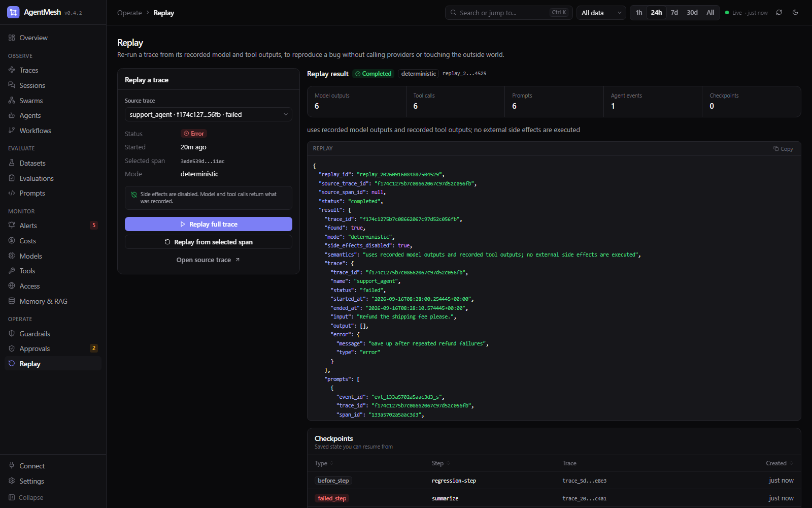This screenshot has width=812, height=508.
Task: Open the Costs page
Action: tap(53, 241)
